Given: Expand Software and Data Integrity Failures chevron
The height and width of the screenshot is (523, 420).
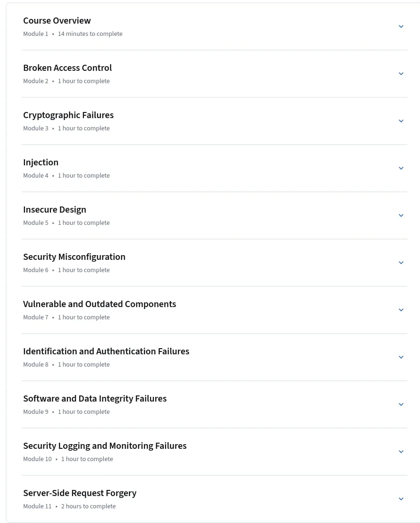Looking at the screenshot, I should coord(401,404).
